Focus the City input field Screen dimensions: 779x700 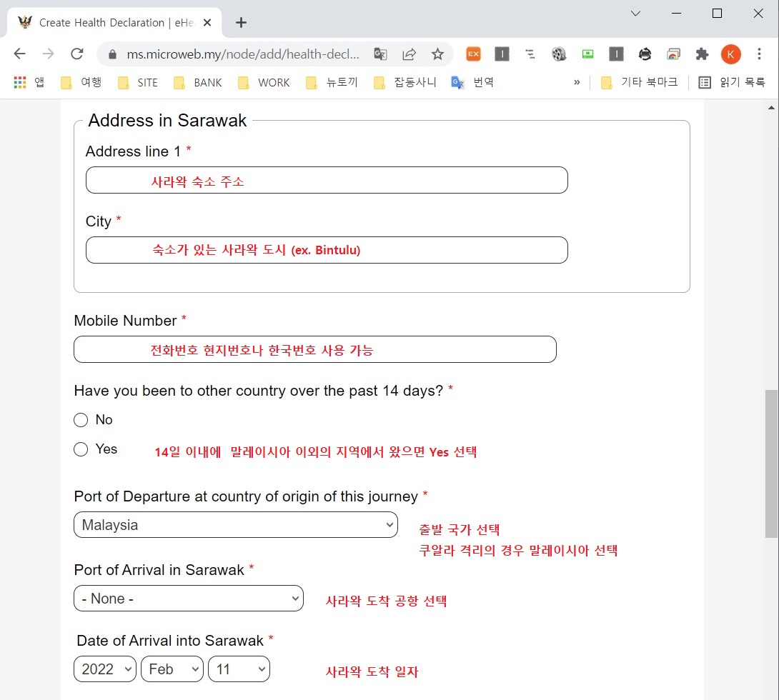pos(327,250)
